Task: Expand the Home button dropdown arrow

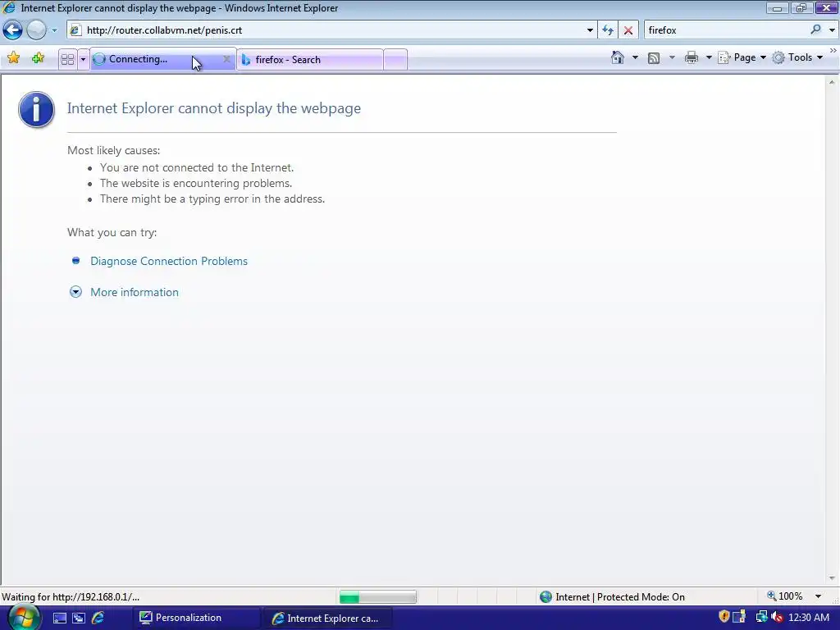Action: point(636,57)
